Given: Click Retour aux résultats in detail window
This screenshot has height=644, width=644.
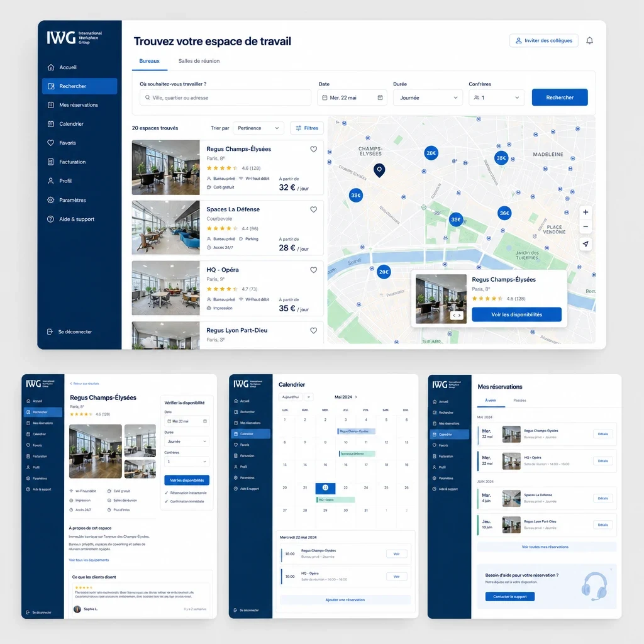Looking at the screenshot, I should point(85,384).
